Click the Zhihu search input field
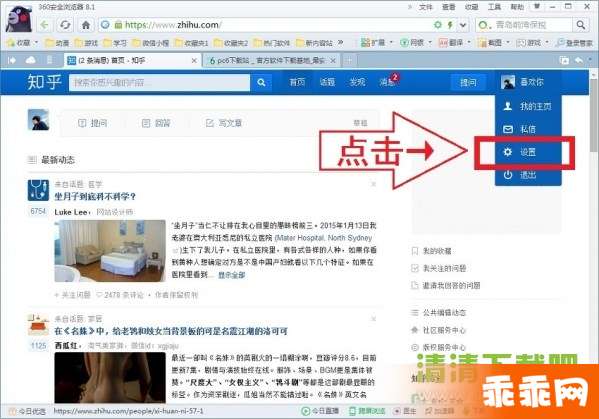Screen dimensions: 599x419 tap(159, 83)
